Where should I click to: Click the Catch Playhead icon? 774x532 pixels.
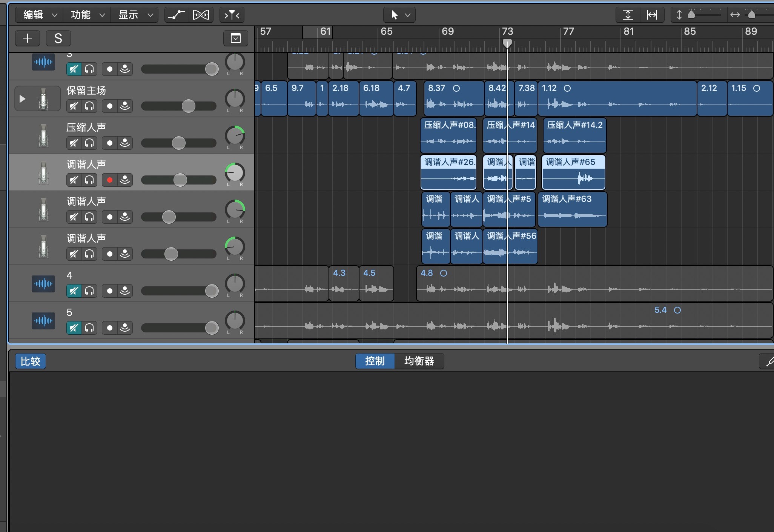[232, 15]
